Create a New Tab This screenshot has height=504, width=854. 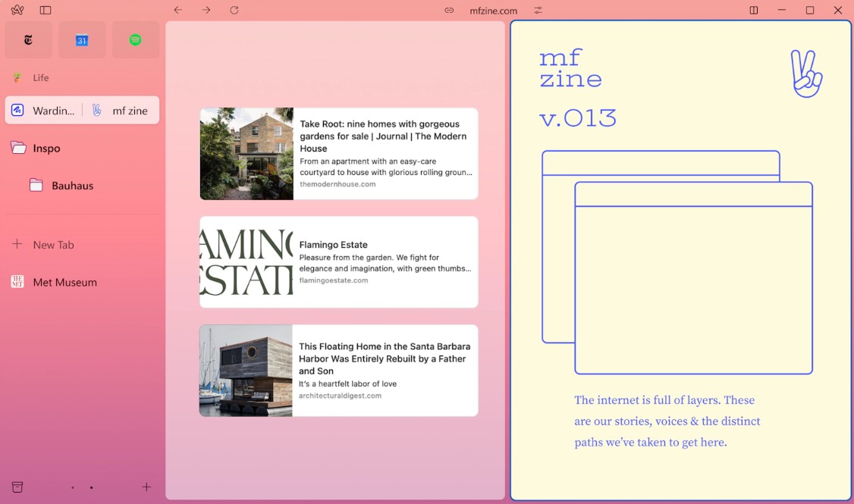(82, 245)
